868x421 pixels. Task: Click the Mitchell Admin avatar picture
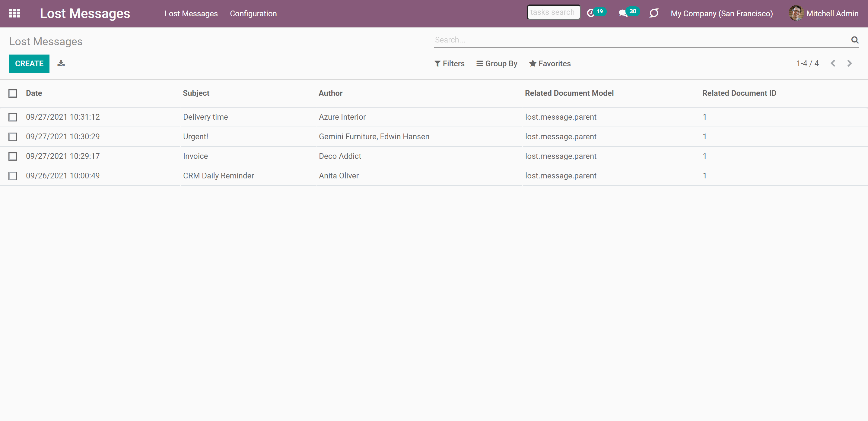coord(796,14)
